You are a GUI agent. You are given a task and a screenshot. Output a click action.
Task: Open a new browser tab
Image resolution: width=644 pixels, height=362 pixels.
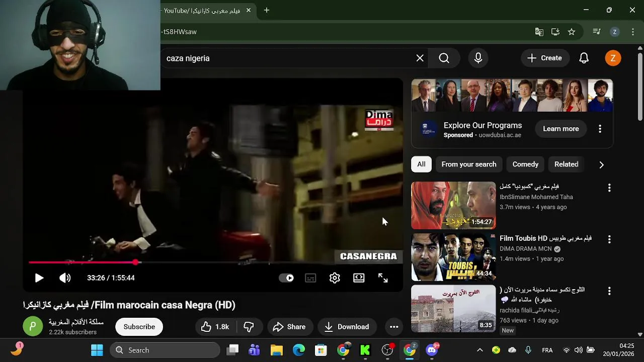tap(267, 10)
